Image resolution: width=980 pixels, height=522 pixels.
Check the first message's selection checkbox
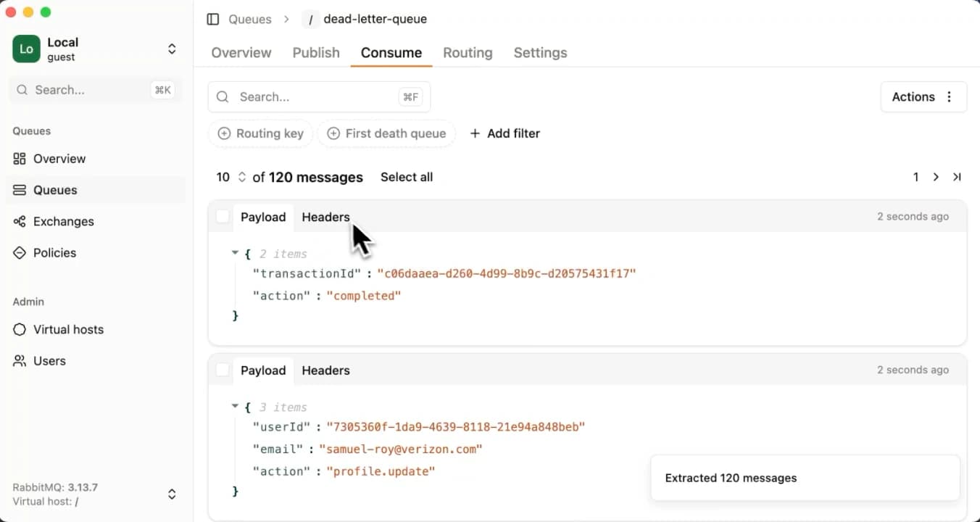click(223, 216)
